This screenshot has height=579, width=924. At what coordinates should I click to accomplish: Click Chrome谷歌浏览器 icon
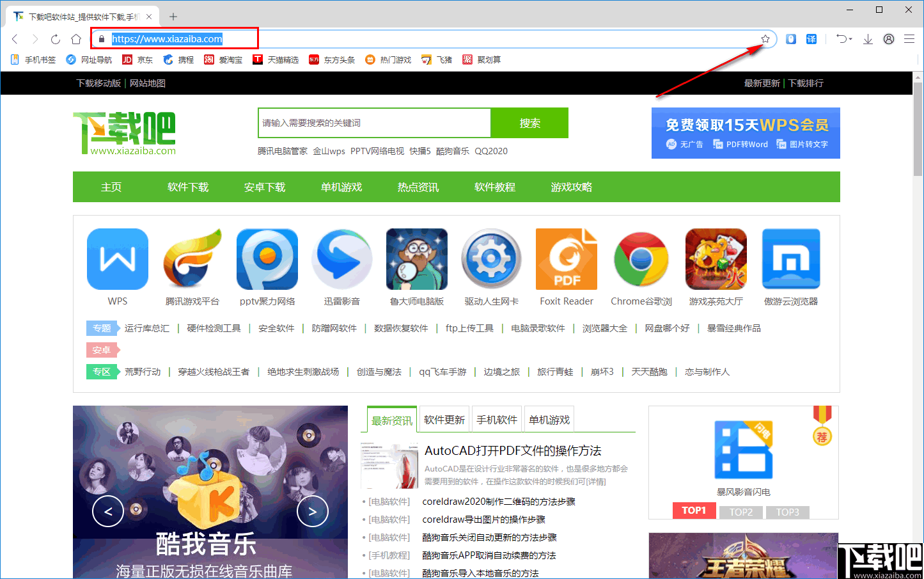coord(641,259)
